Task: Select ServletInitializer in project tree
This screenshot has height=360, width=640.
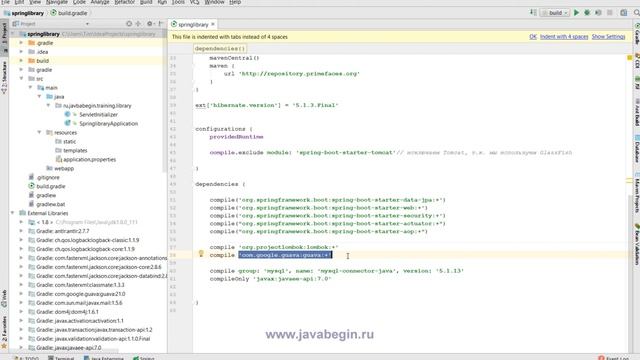Action: [98, 115]
